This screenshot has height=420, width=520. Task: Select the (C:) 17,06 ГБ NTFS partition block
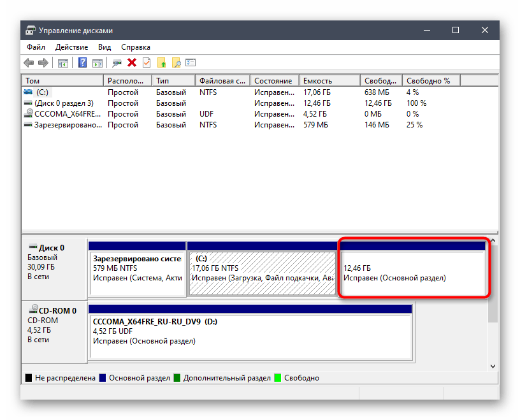point(261,272)
